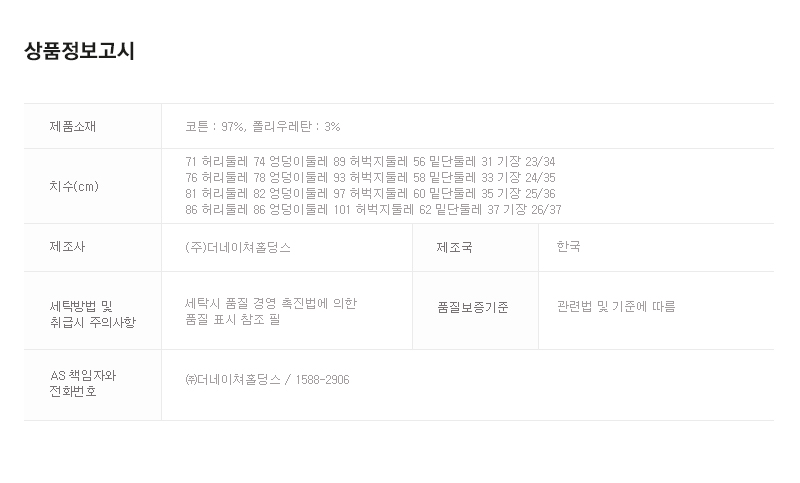Select the 제품소재 row label
Screen dimensions: 800x483
[x=73, y=127]
